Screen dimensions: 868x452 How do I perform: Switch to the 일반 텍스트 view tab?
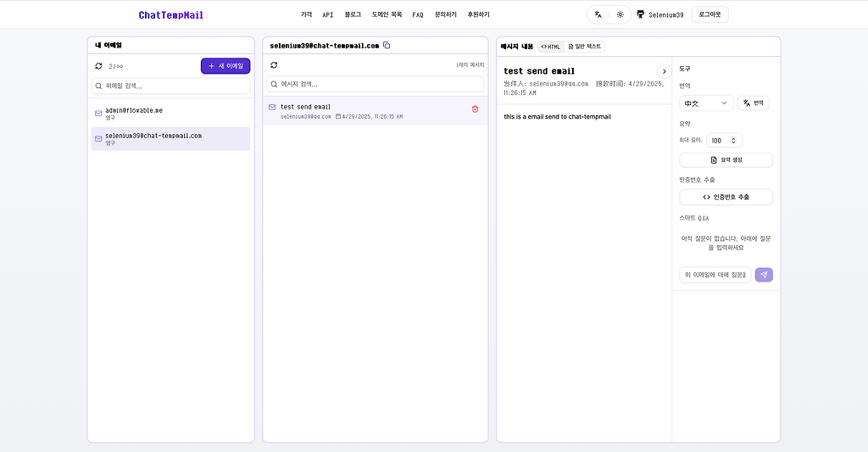[x=585, y=47]
